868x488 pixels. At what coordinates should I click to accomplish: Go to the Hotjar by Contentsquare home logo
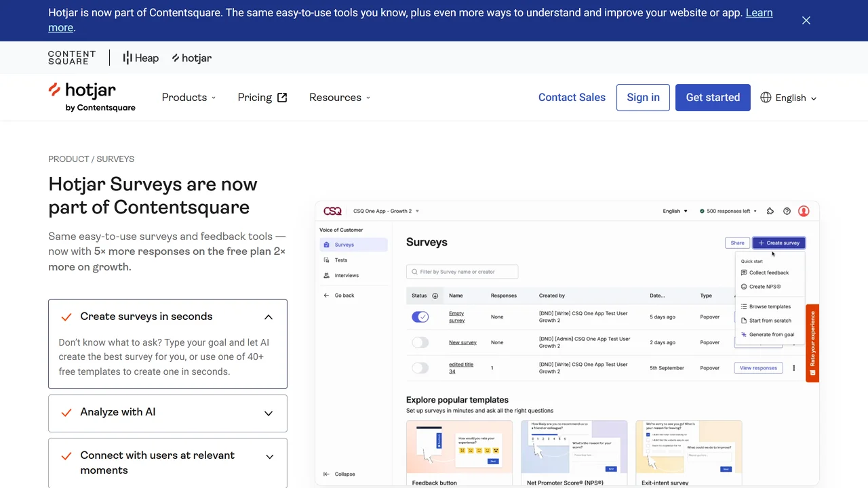pos(92,97)
